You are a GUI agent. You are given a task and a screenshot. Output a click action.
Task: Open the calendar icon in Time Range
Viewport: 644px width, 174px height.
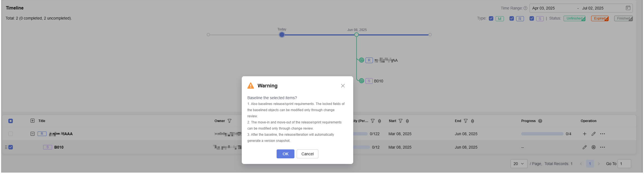click(628, 8)
